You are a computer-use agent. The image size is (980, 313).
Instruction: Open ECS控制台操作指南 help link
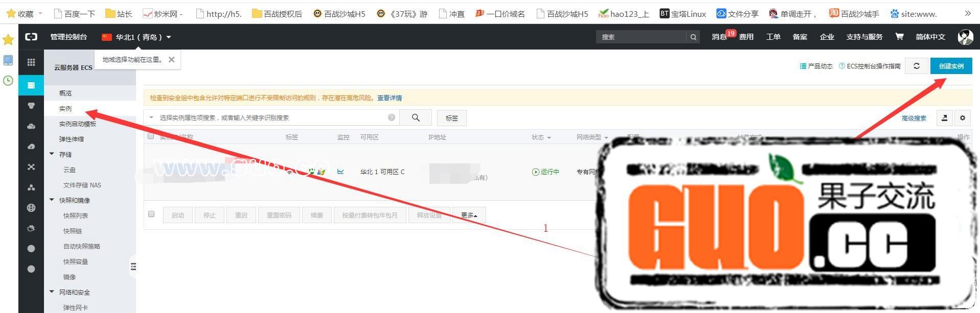click(870, 66)
